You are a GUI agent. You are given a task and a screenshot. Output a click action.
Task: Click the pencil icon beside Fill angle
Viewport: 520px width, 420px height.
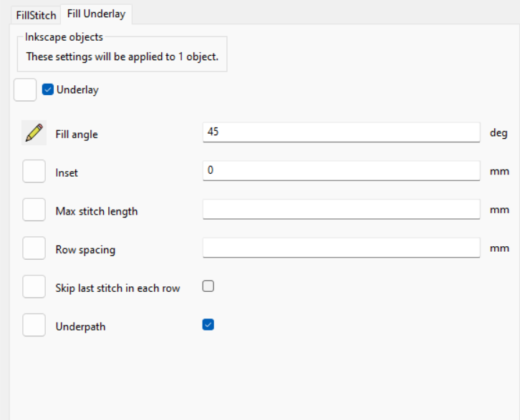click(x=34, y=133)
